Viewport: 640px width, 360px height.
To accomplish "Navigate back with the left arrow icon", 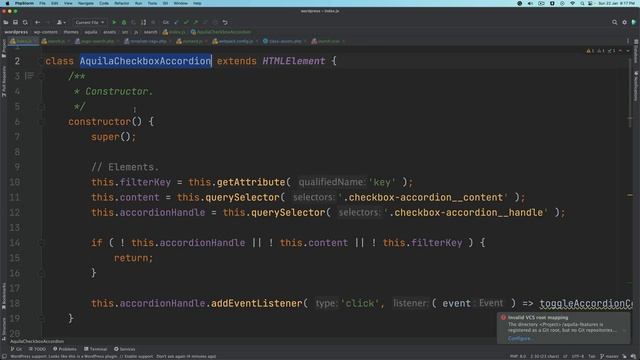I will tap(37, 22).
